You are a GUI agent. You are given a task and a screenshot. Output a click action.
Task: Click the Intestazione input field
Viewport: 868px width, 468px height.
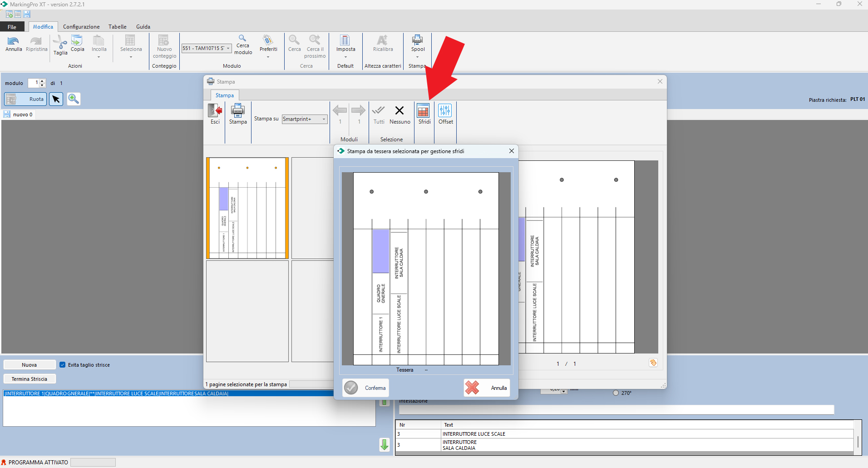point(616,410)
